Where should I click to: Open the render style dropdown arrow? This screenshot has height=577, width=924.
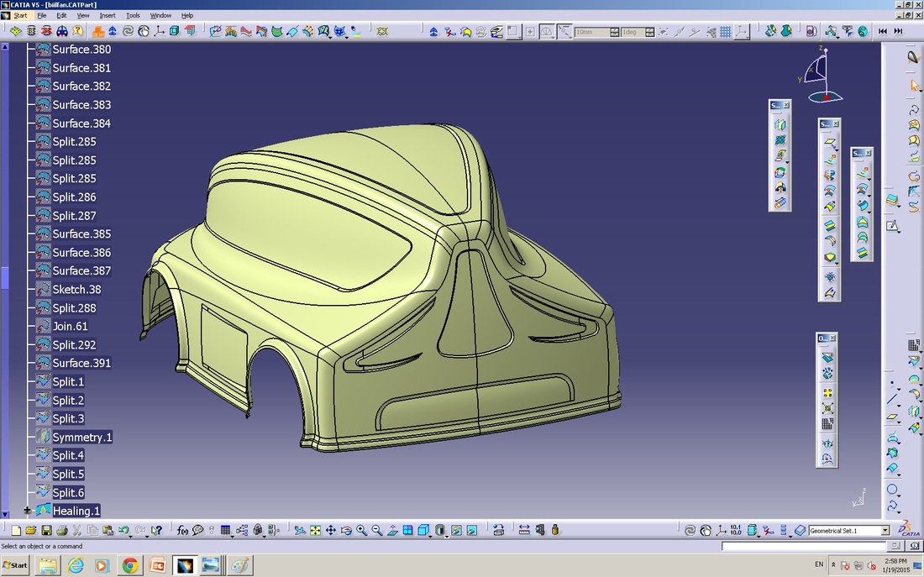pos(445,537)
